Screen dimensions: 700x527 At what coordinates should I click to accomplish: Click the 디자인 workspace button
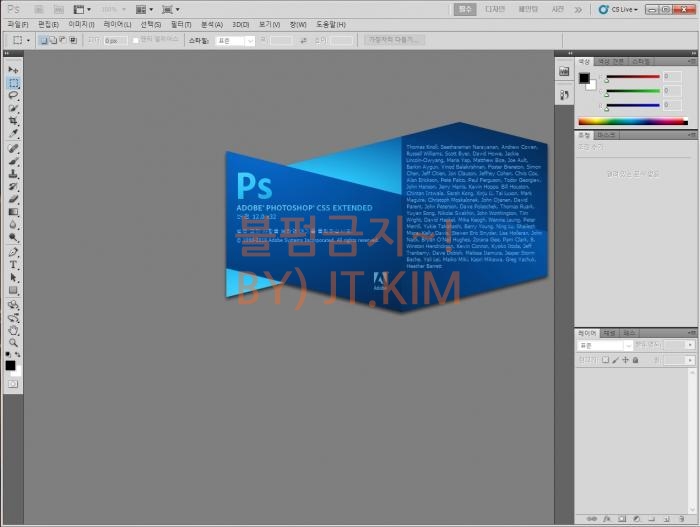(495, 8)
